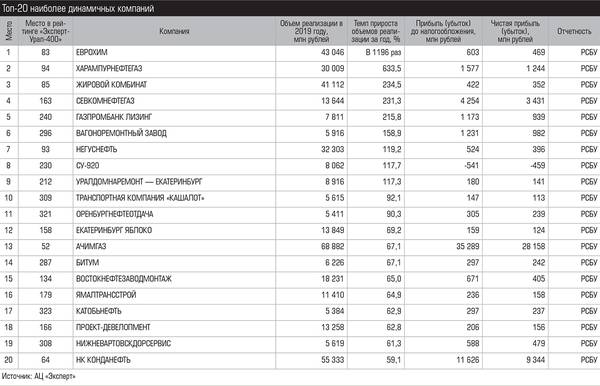600x386 pixels.
Task: Click the ХАРАМПУРНЕФТЕГАЗ row name
Action: [x=109, y=68]
